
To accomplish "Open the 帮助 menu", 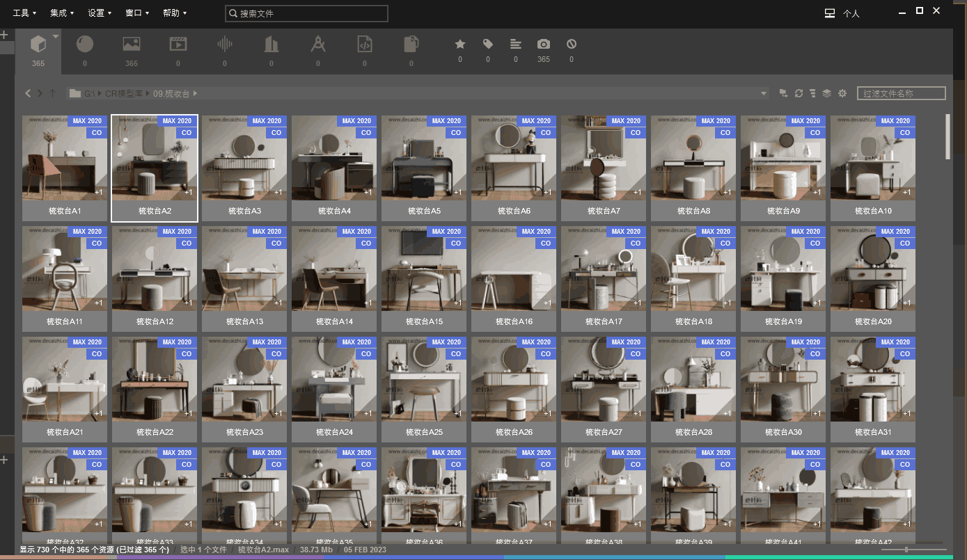I will pos(175,13).
